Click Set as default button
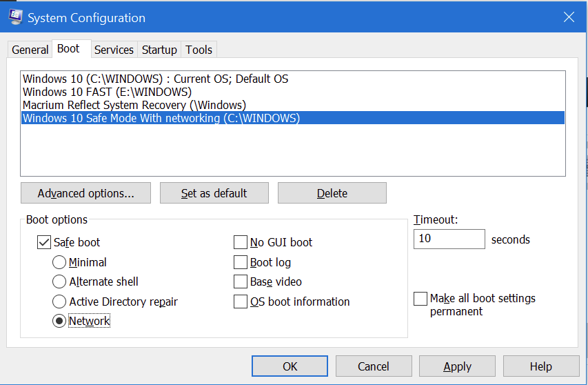 point(214,193)
